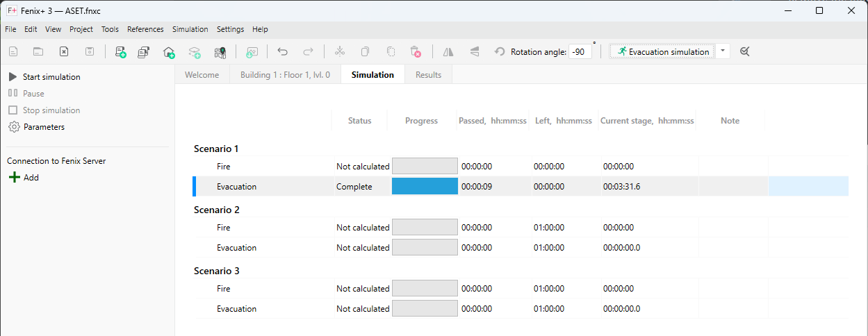Switch to the Results tab
The width and height of the screenshot is (868, 336).
tap(428, 75)
